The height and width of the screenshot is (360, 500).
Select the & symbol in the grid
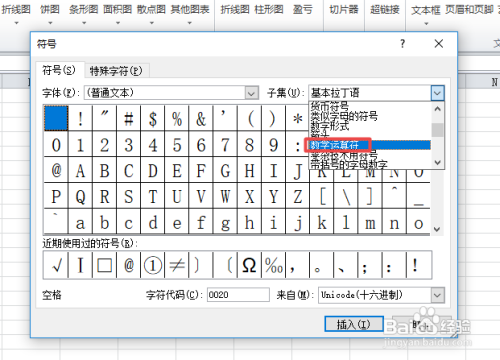tap(201, 119)
